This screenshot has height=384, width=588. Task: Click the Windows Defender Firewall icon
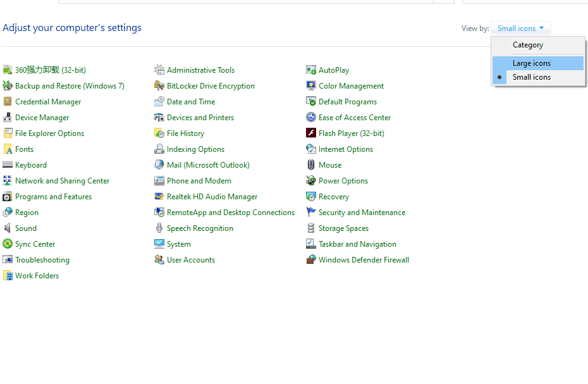[311, 260]
